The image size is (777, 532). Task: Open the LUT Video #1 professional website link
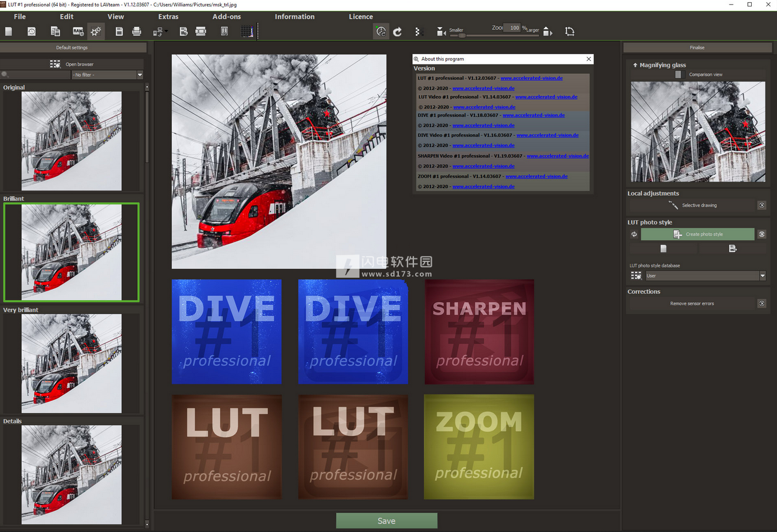[x=546, y=97]
